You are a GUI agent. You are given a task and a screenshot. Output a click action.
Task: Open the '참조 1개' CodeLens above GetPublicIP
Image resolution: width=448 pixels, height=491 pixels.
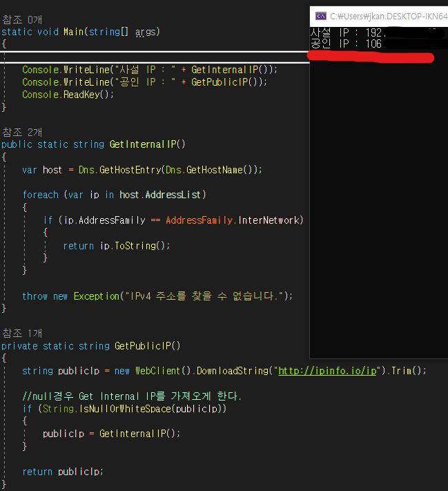tap(22, 333)
